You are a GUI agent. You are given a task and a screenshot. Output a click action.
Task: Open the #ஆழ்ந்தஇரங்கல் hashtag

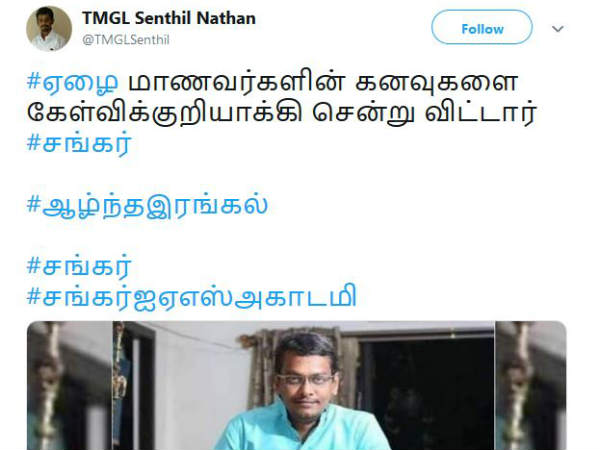(x=147, y=205)
